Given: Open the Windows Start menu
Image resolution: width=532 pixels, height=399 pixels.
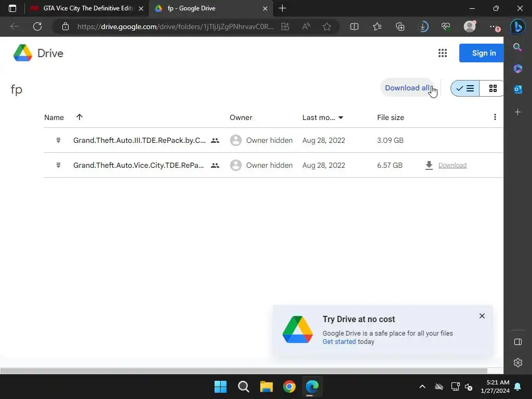Looking at the screenshot, I should coord(220,387).
